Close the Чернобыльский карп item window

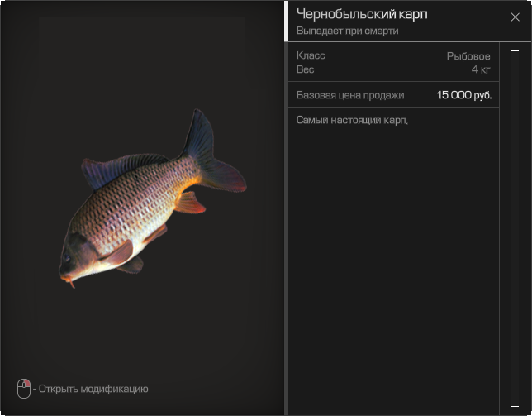pos(515,17)
